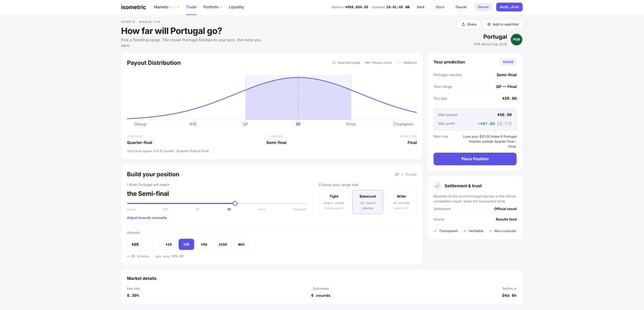Click the Max payout $92.50 value
This screenshot has height=310, width=644.
tap(504, 114)
